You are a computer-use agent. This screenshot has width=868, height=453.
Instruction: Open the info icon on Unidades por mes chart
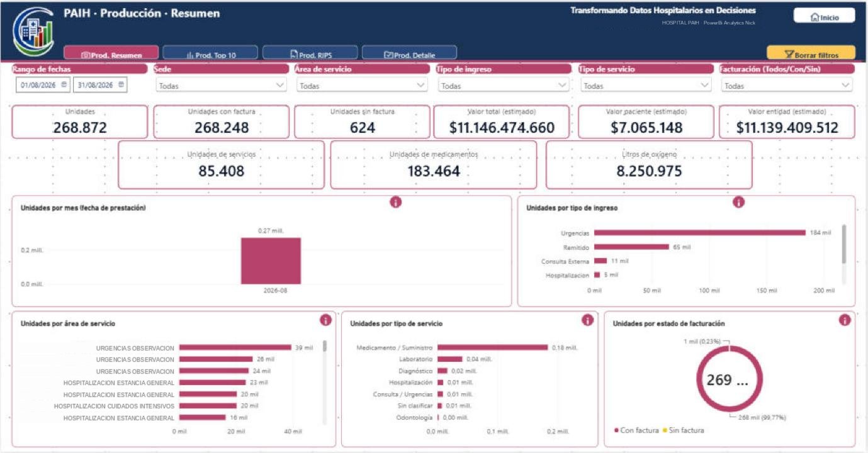[x=395, y=202]
